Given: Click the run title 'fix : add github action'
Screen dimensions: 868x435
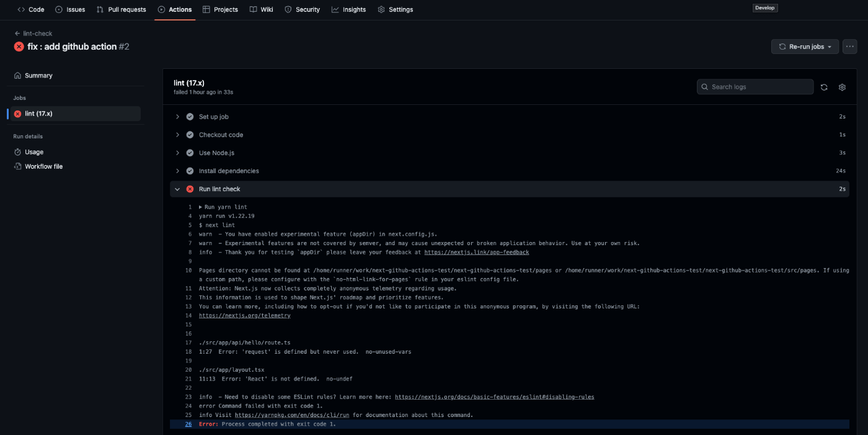Looking at the screenshot, I should [x=72, y=47].
